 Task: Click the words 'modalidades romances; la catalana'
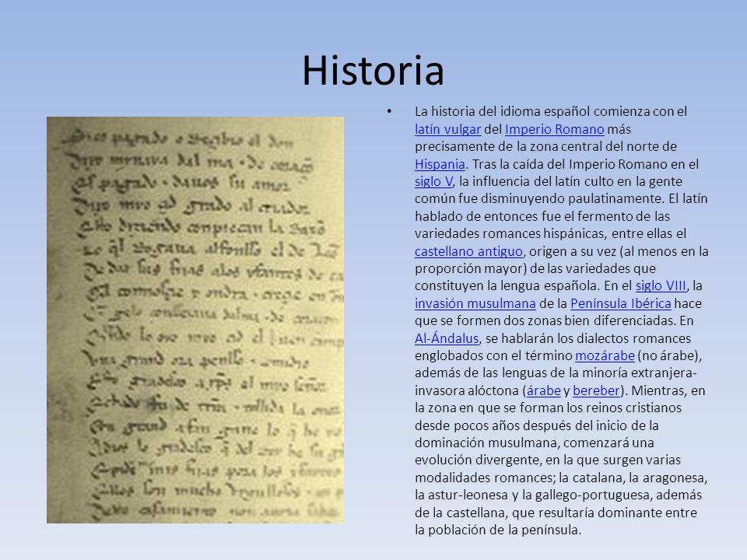518,478
